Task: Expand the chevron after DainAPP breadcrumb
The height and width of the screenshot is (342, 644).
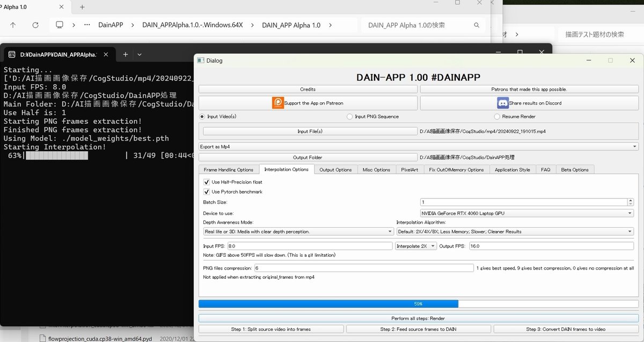Action: [x=133, y=25]
